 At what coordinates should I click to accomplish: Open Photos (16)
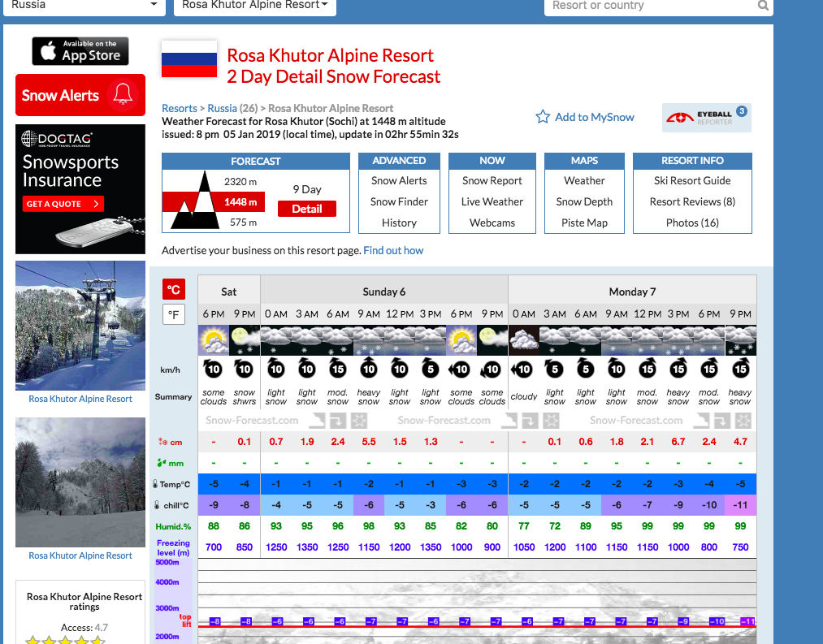click(692, 223)
